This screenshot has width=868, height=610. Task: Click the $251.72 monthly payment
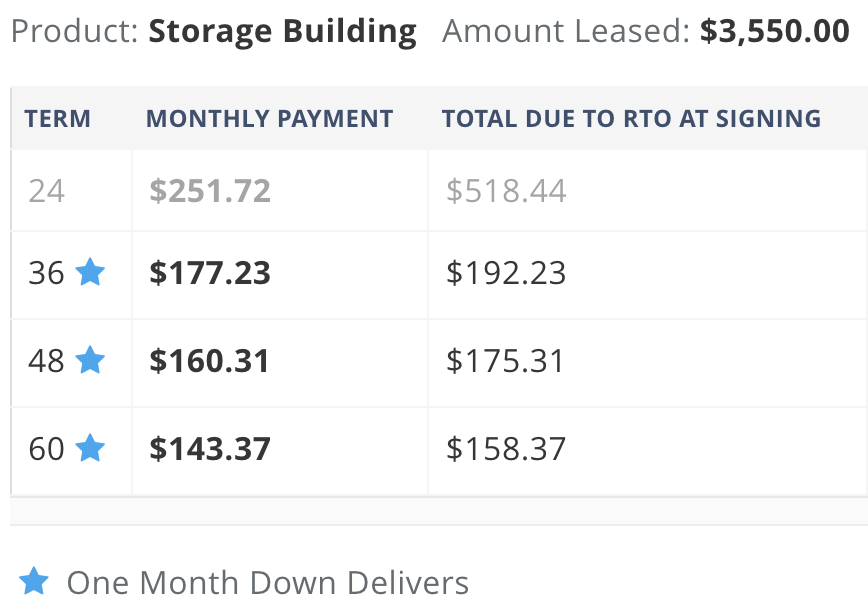point(210,191)
